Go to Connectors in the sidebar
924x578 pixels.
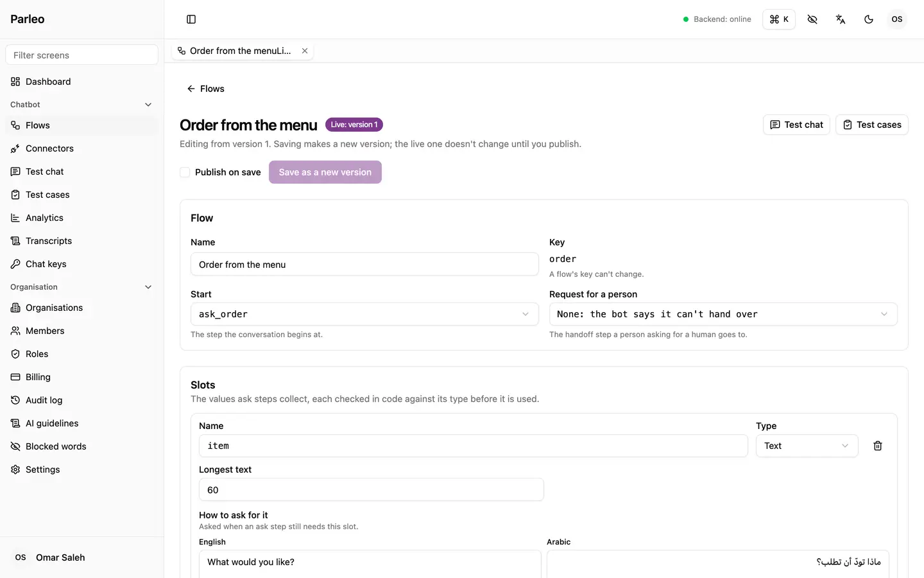tap(81, 148)
